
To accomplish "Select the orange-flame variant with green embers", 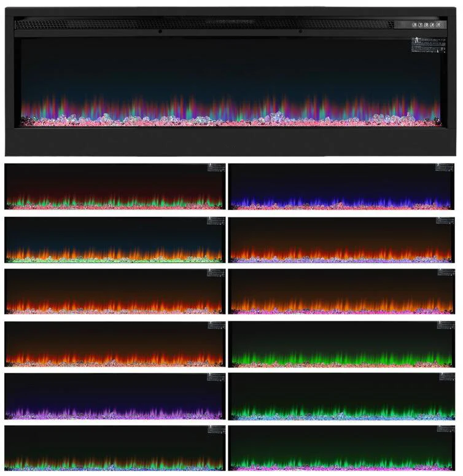I will coord(115,240).
